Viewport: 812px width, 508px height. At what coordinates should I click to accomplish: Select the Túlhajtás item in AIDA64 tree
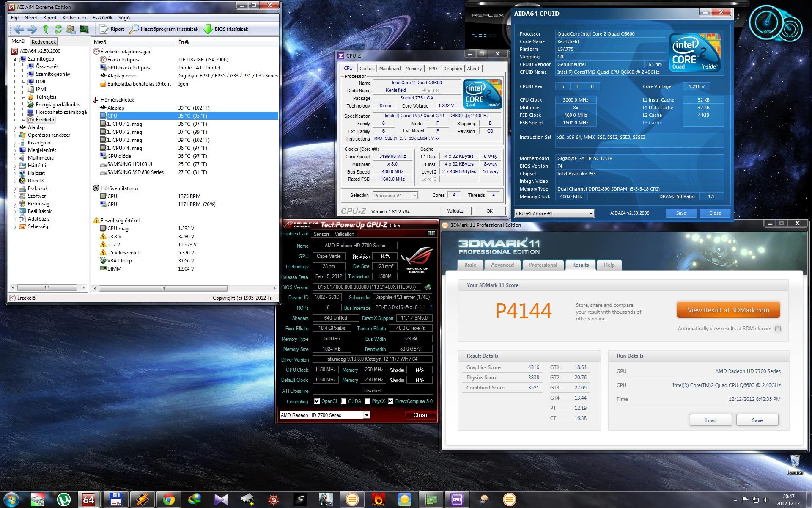46,97
